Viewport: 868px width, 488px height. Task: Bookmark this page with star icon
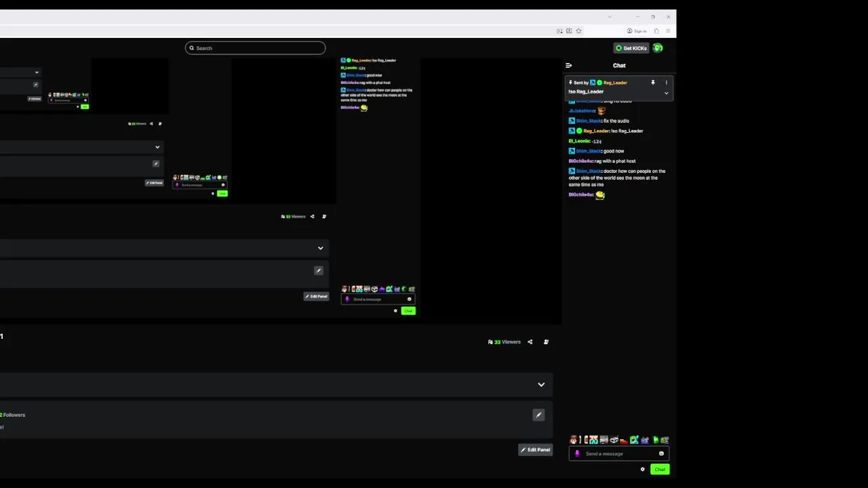(x=578, y=30)
